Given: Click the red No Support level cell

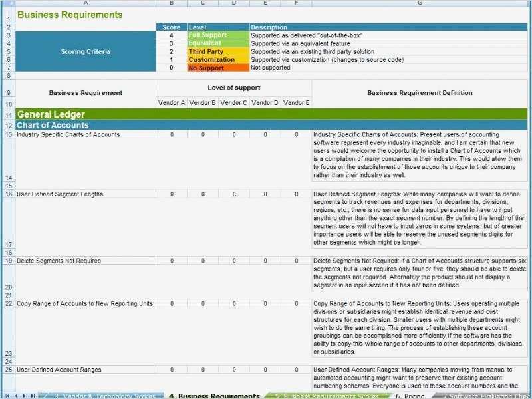Looking at the screenshot, I should (x=218, y=68).
